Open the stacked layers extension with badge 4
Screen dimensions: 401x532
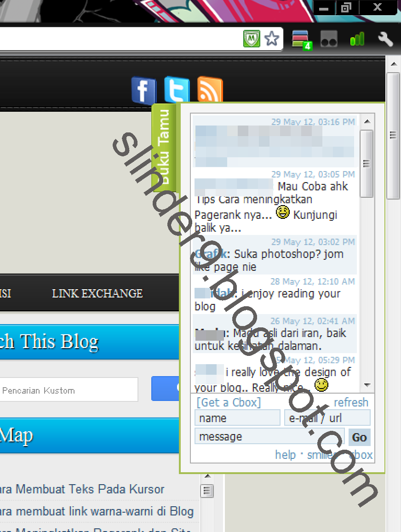[301, 40]
